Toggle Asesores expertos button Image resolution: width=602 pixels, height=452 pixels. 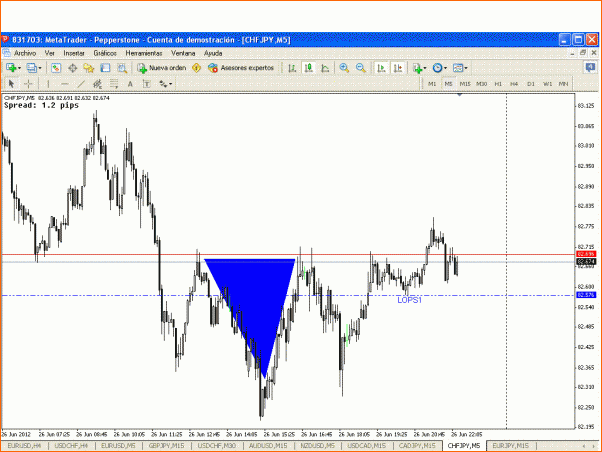(x=241, y=68)
